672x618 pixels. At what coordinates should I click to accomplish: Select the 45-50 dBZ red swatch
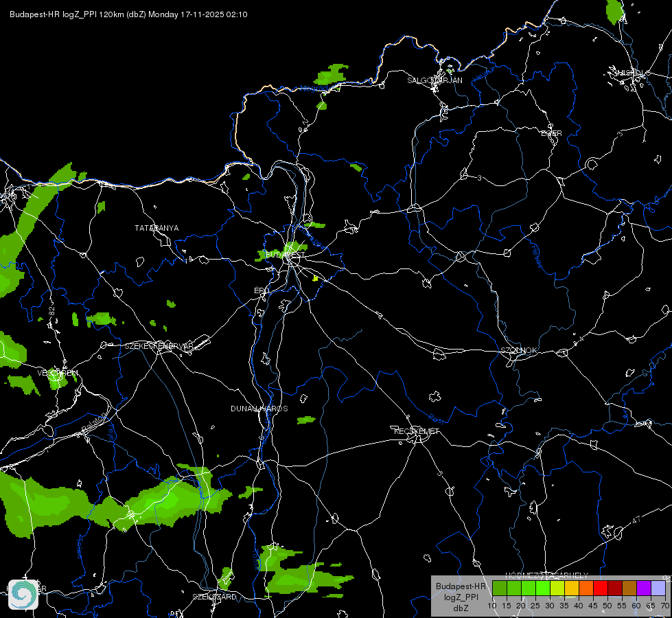coord(601,588)
